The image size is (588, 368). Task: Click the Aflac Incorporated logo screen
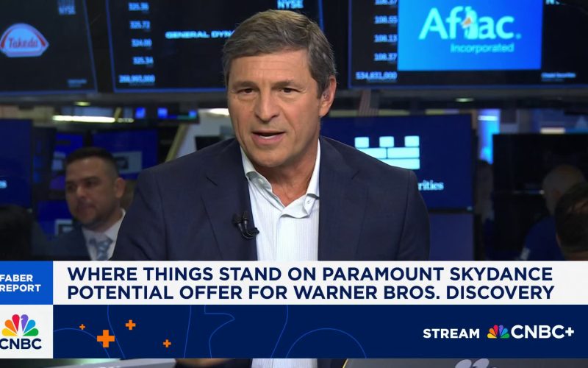pos(470,34)
